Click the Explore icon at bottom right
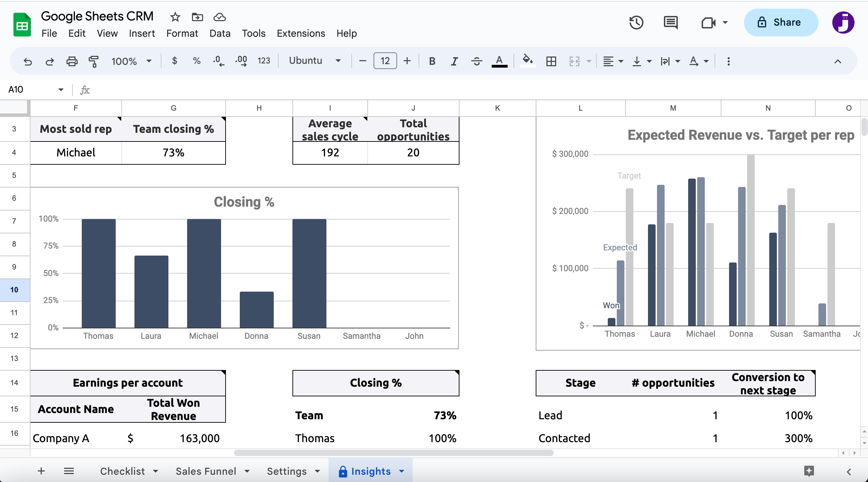This screenshot has width=868, height=482. click(809, 471)
